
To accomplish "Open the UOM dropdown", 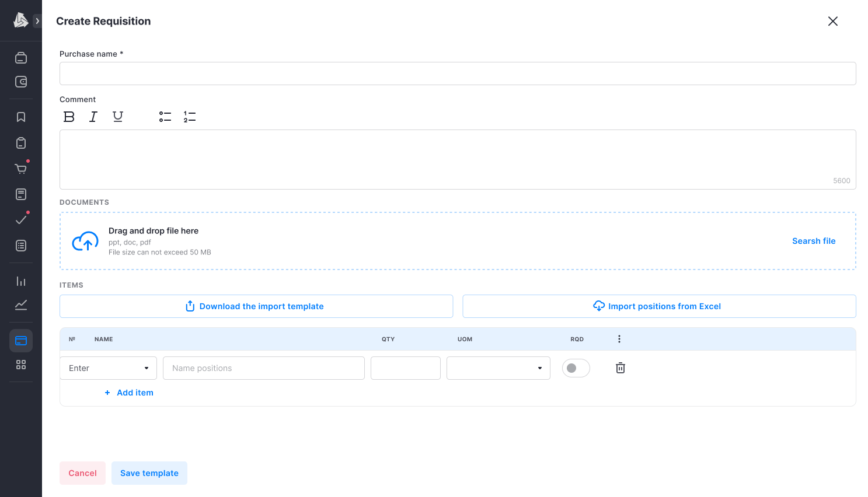I will click(x=499, y=368).
